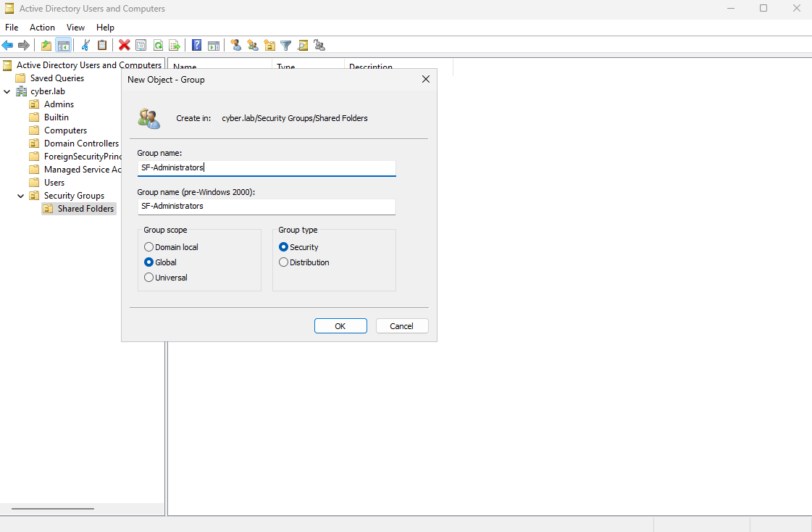Select the Universal group scope
Image resolution: width=812 pixels, height=532 pixels.
pyautogui.click(x=149, y=278)
